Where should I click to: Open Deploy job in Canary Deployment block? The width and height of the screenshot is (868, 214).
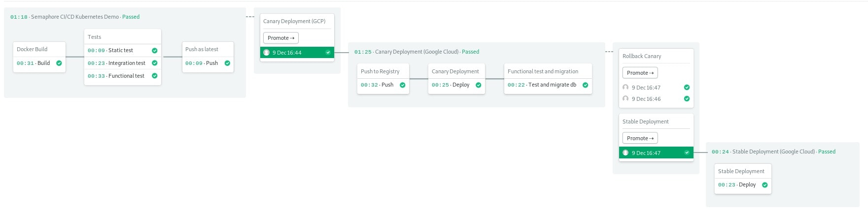coord(460,85)
